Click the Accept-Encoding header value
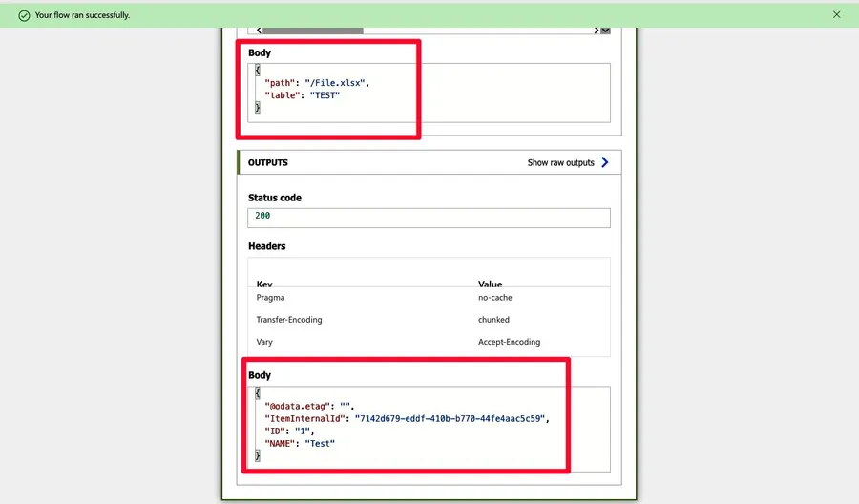Viewport: 859px width, 504px height. click(509, 342)
